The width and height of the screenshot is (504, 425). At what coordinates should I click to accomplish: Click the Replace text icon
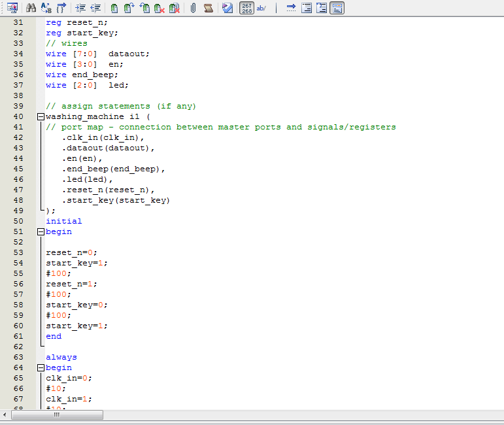click(x=46, y=8)
